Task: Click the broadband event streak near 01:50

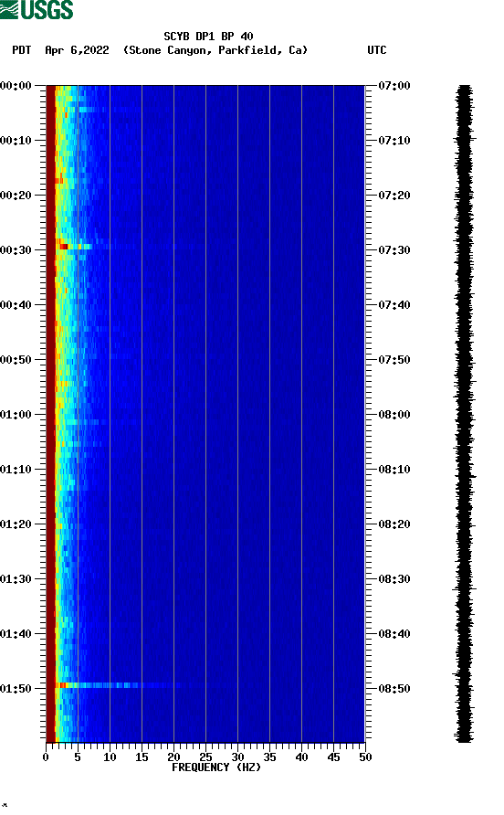Action: (120, 685)
